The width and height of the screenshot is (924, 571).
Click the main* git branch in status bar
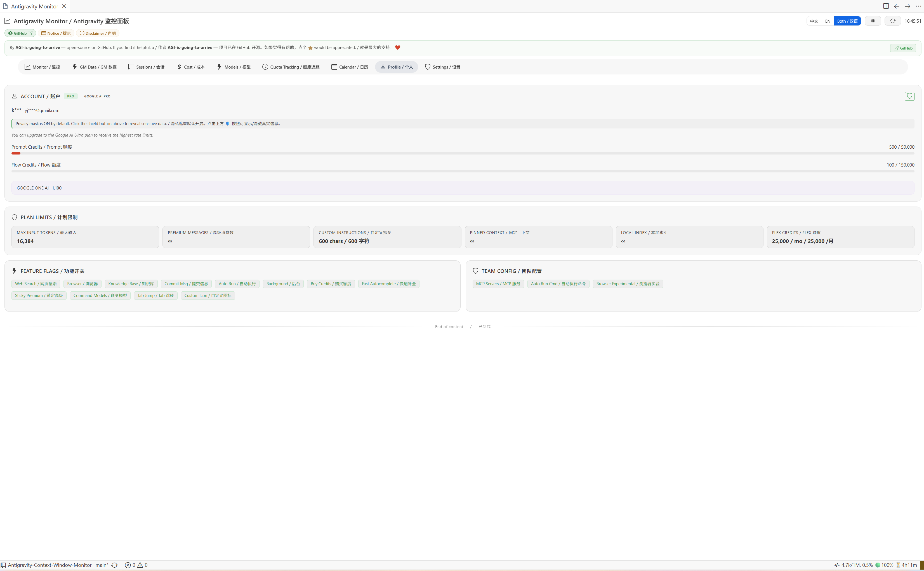102,565
